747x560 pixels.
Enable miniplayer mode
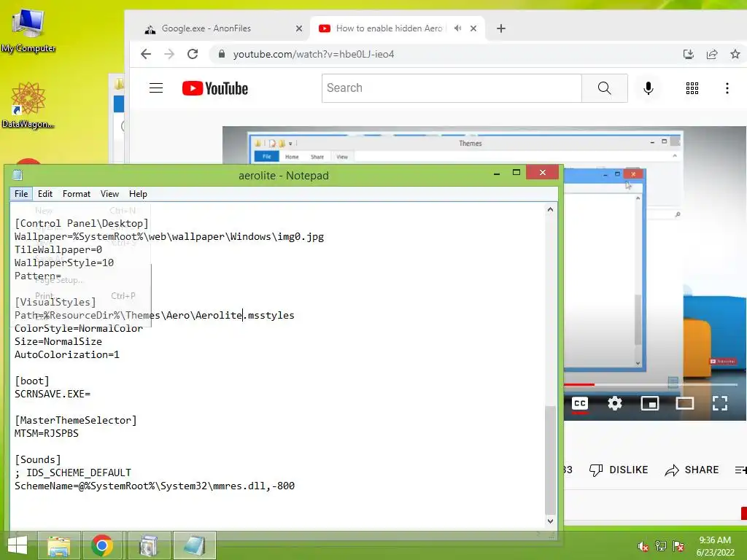click(x=650, y=403)
